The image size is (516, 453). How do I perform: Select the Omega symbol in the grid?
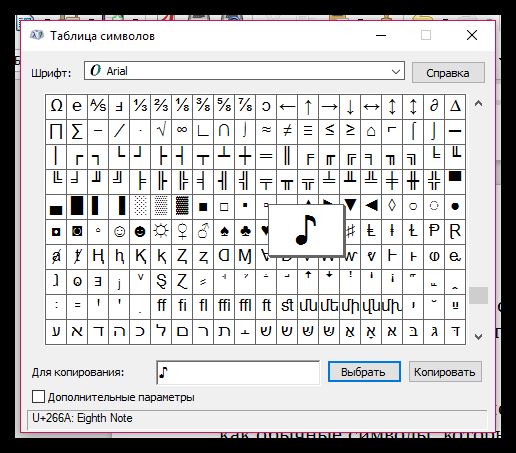click(x=56, y=106)
